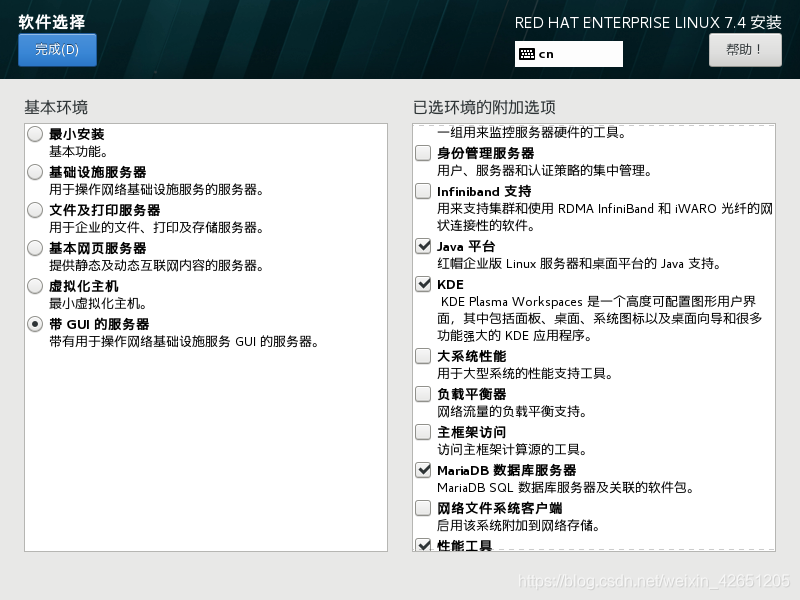This screenshot has width=800, height=600.
Task: Select the 最小安装 radio button
Action: pos(35,134)
